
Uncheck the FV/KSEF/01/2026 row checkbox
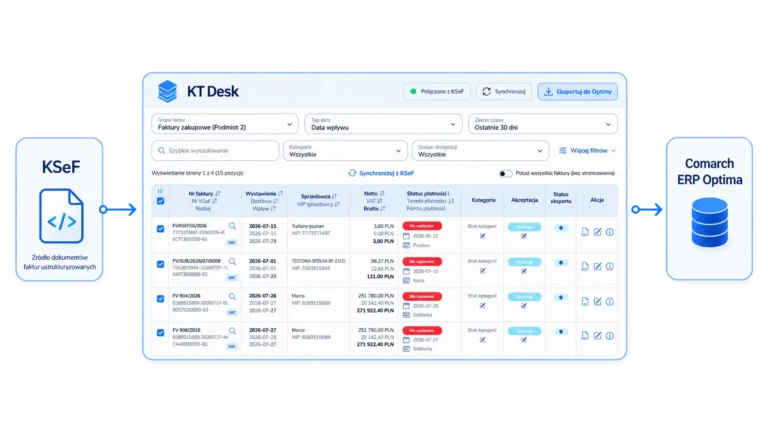pos(160,229)
